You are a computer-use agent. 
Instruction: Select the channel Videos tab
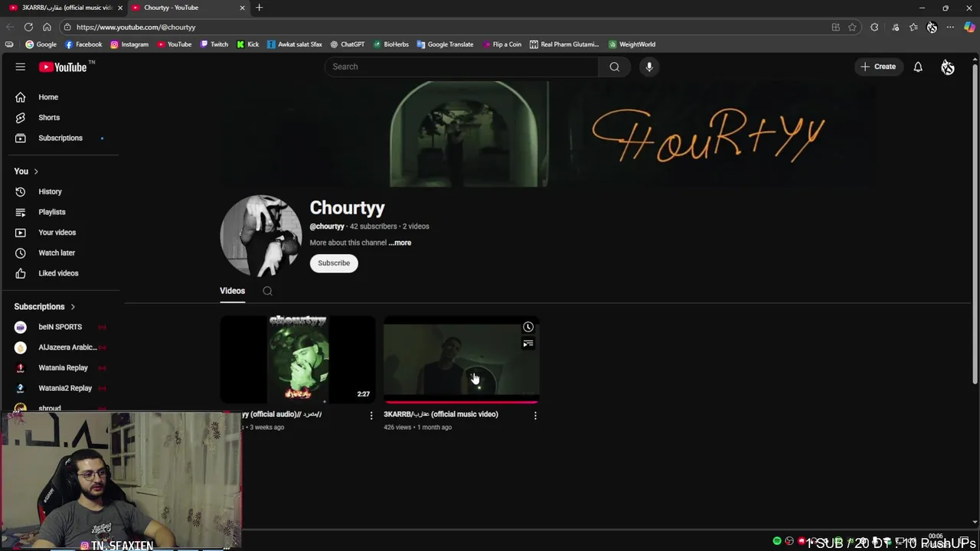[232, 291]
